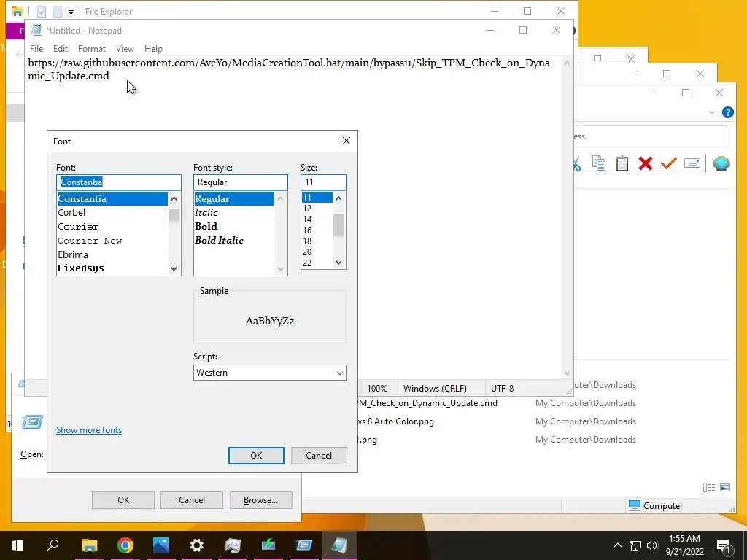The width and height of the screenshot is (747, 560).
Task: Click the Rename icon in background toolbar
Action: [692, 163]
